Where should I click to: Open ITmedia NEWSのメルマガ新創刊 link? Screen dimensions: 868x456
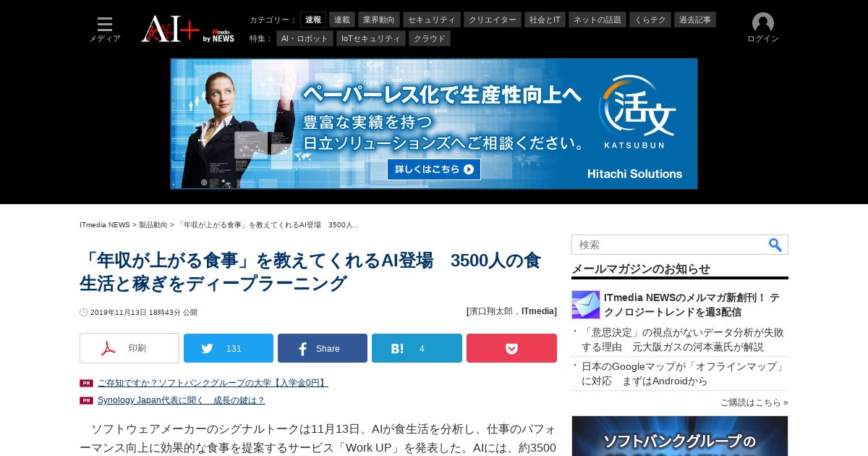(x=692, y=305)
